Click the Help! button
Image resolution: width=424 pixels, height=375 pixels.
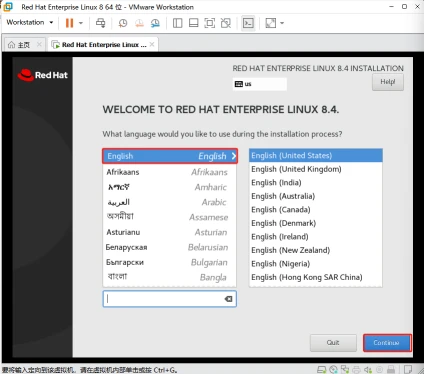(x=388, y=82)
